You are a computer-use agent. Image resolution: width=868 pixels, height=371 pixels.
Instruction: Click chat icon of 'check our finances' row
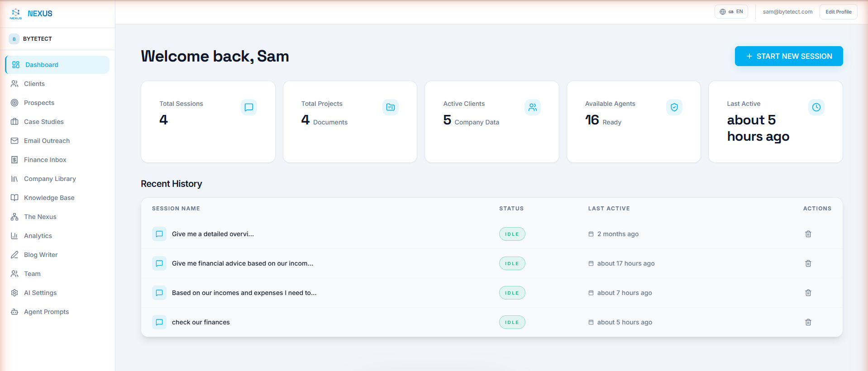tap(159, 322)
